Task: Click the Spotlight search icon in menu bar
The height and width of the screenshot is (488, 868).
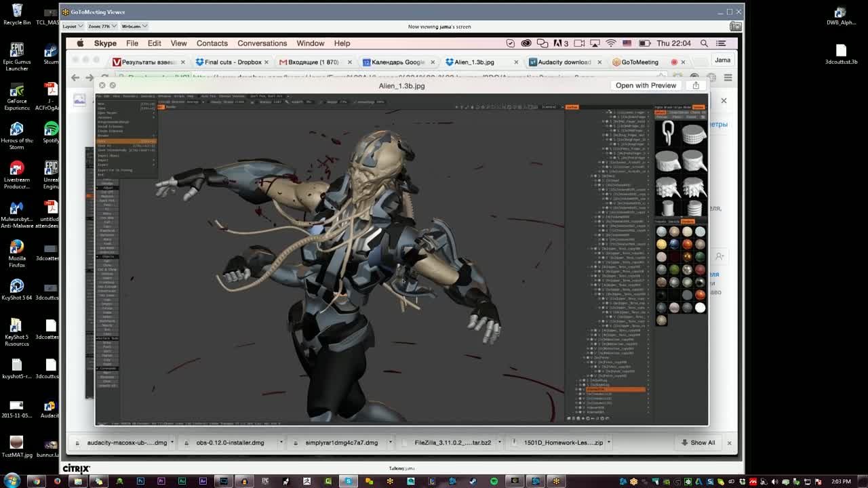Action: (x=704, y=43)
